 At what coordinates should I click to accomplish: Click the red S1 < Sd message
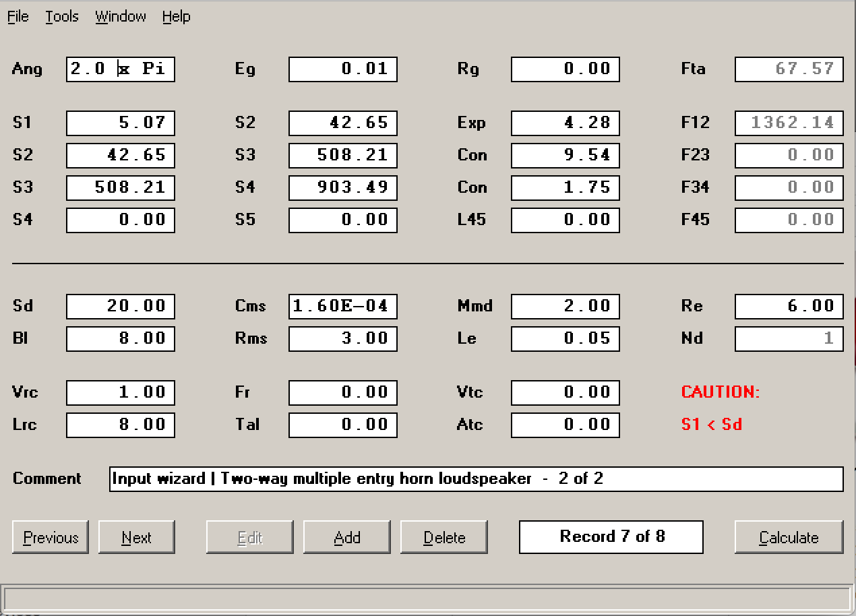click(x=712, y=425)
